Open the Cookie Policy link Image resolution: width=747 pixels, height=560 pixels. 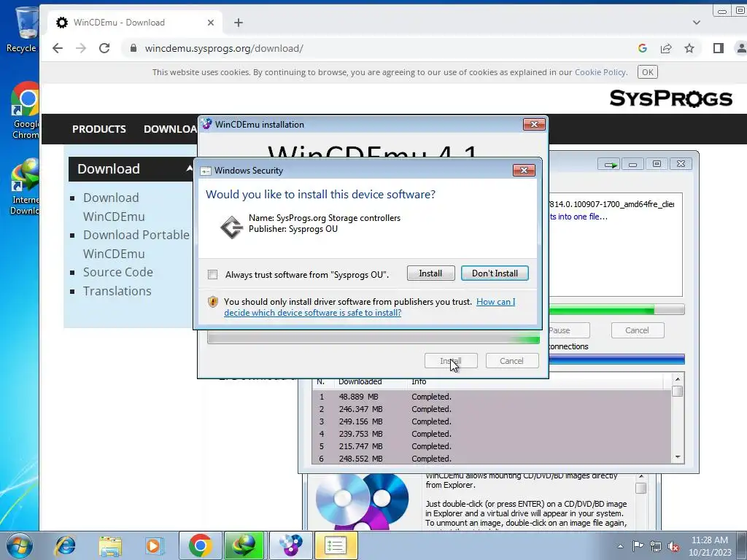pyautogui.click(x=600, y=72)
